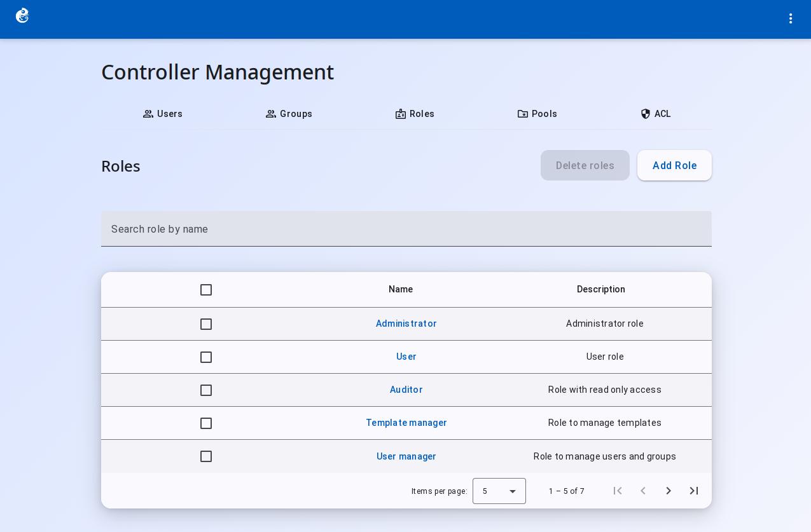Image resolution: width=811 pixels, height=532 pixels.
Task: Open the ACL tab
Action: (656, 114)
